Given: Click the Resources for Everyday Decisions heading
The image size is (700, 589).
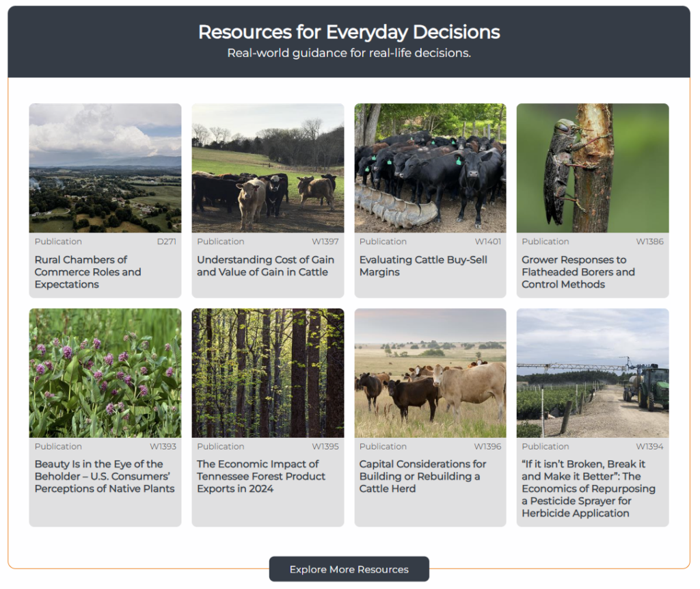Looking at the screenshot, I should (349, 32).
